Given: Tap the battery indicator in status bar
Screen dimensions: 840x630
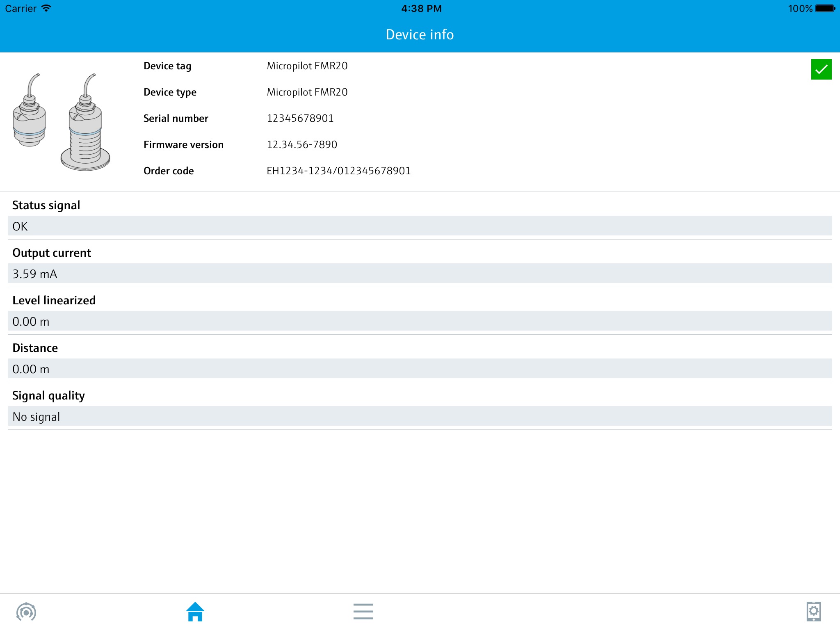Looking at the screenshot, I should pyautogui.click(x=825, y=9).
